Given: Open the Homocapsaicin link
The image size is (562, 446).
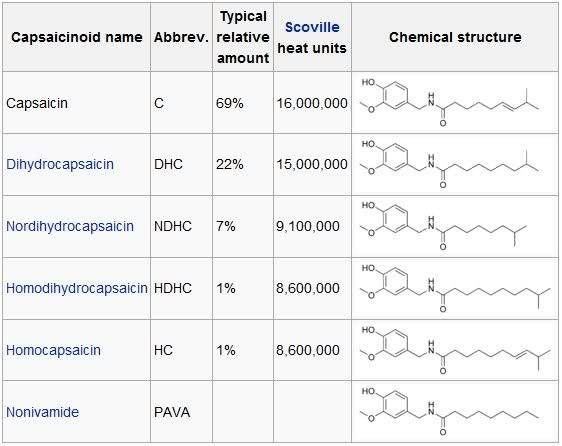Looking at the screenshot, I should (x=53, y=350).
